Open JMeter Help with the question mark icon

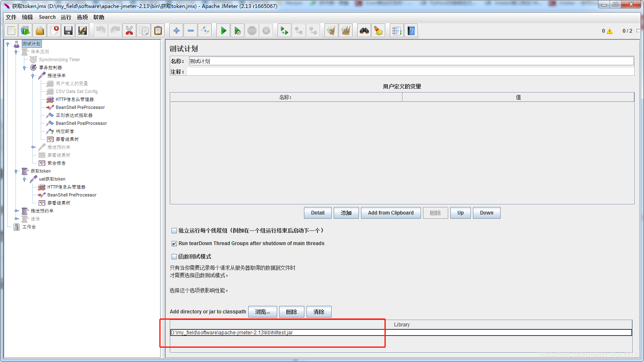(x=411, y=30)
